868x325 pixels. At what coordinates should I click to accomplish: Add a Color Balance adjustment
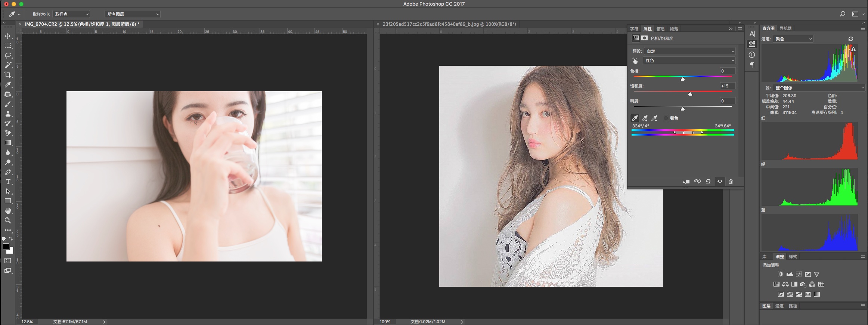785,284
